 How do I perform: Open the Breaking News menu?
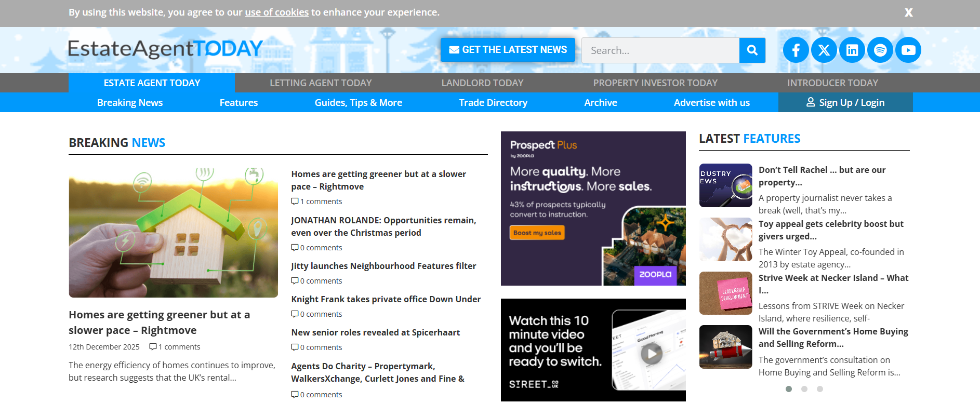(130, 103)
